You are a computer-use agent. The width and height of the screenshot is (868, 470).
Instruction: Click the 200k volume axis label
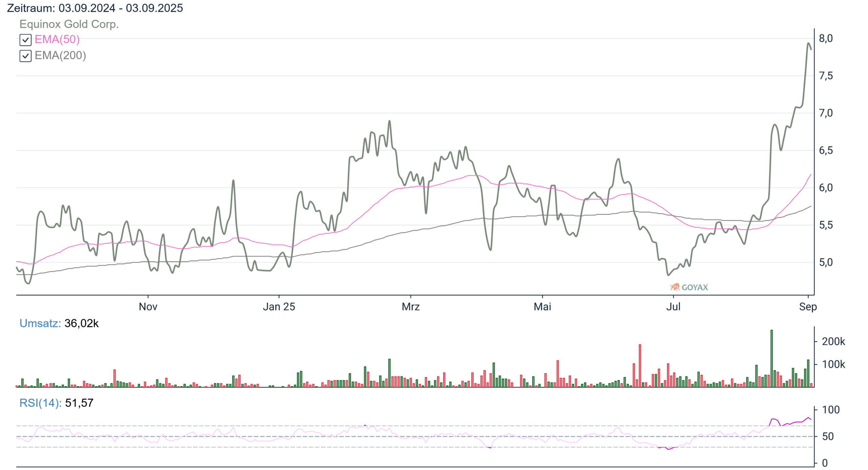(833, 341)
